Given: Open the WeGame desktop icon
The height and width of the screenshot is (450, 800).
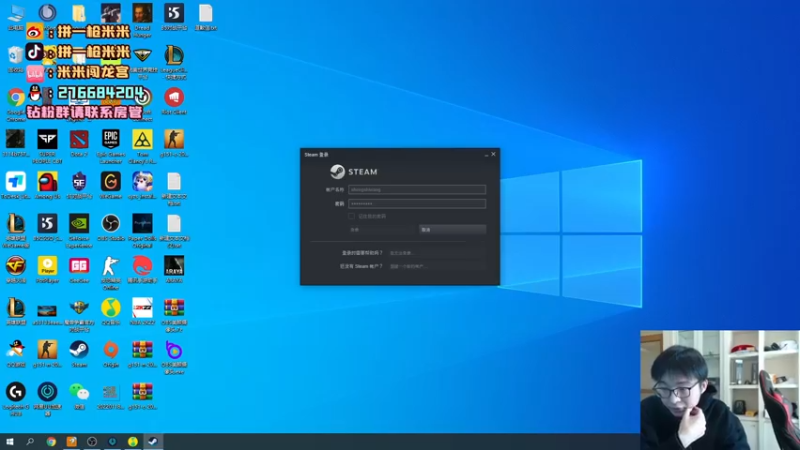Looking at the screenshot, I should [111, 182].
